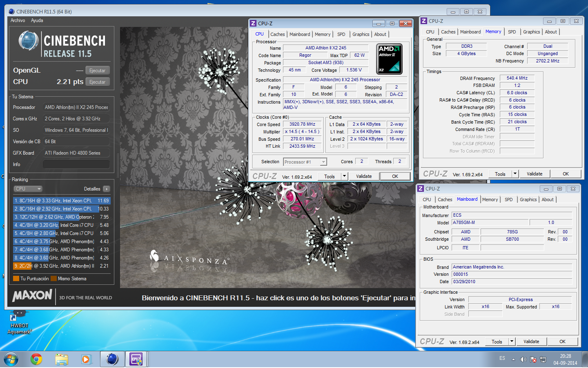
Task: Open the Action Center flag icon
Action: pyautogui.click(x=533, y=359)
